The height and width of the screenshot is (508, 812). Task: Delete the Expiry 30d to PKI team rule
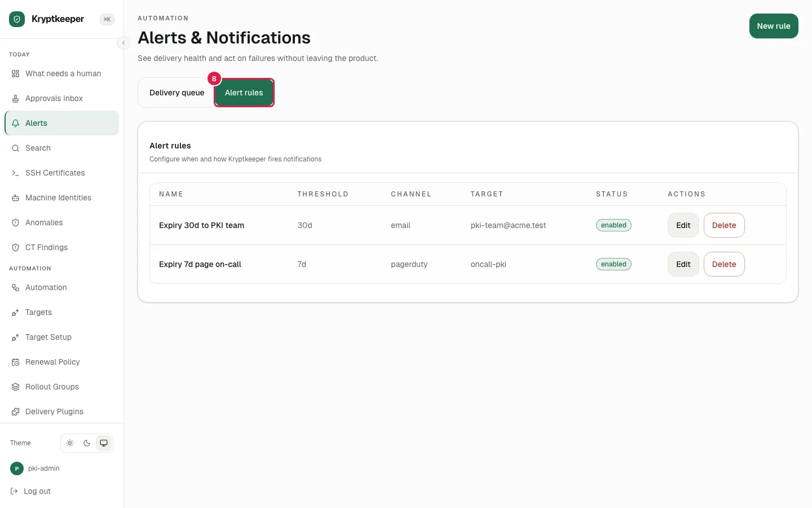pos(724,225)
